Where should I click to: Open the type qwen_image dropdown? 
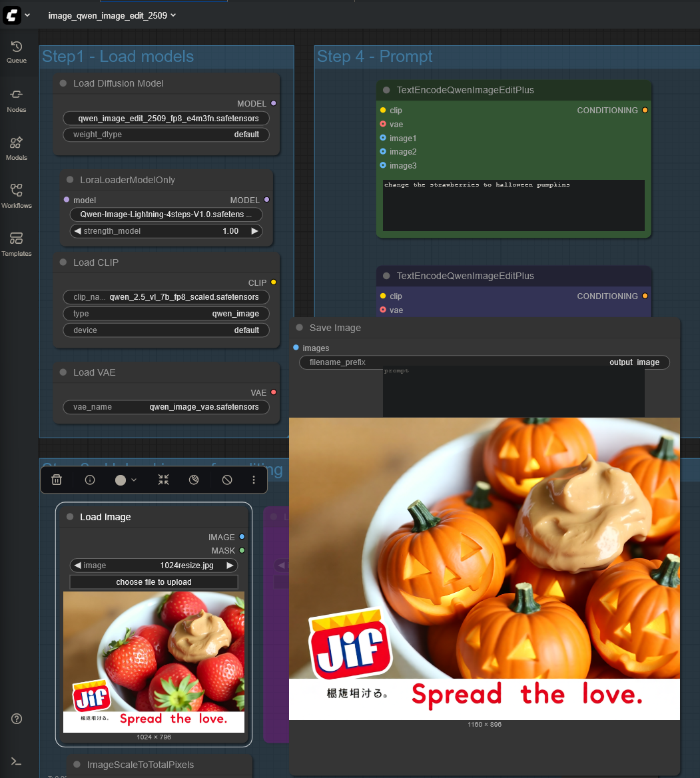tap(167, 314)
